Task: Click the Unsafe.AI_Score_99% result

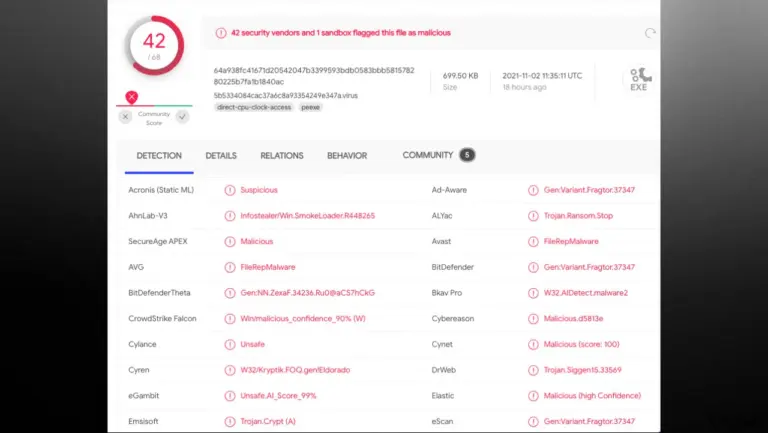Action: (x=278, y=396)
